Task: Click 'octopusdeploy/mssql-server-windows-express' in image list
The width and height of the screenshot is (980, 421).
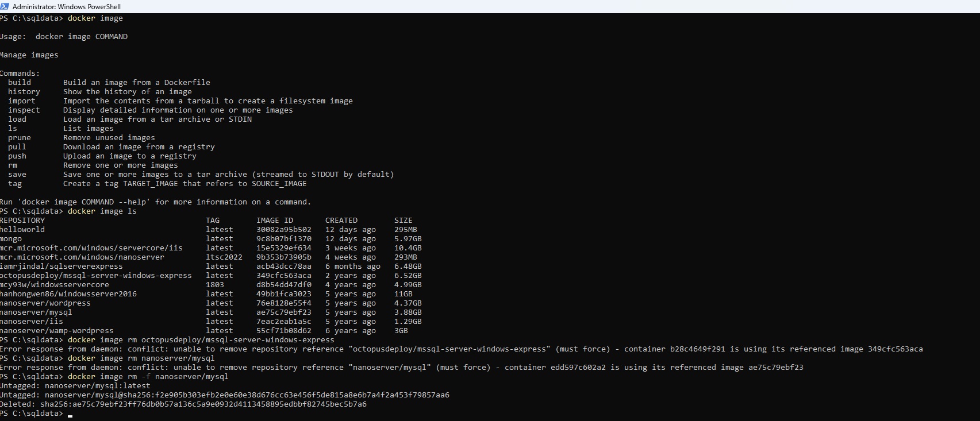Action: (96, 276)
